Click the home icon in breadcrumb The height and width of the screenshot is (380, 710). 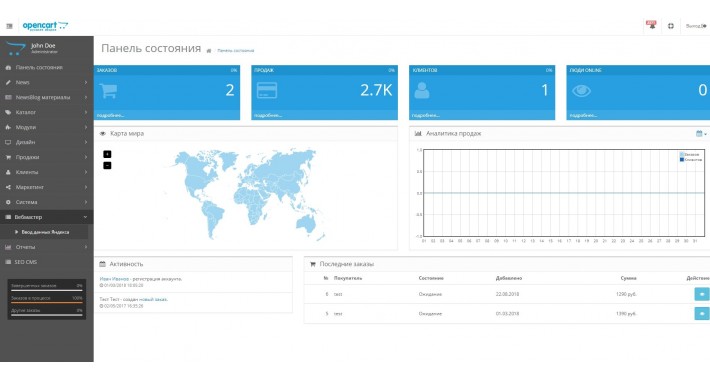209,51
